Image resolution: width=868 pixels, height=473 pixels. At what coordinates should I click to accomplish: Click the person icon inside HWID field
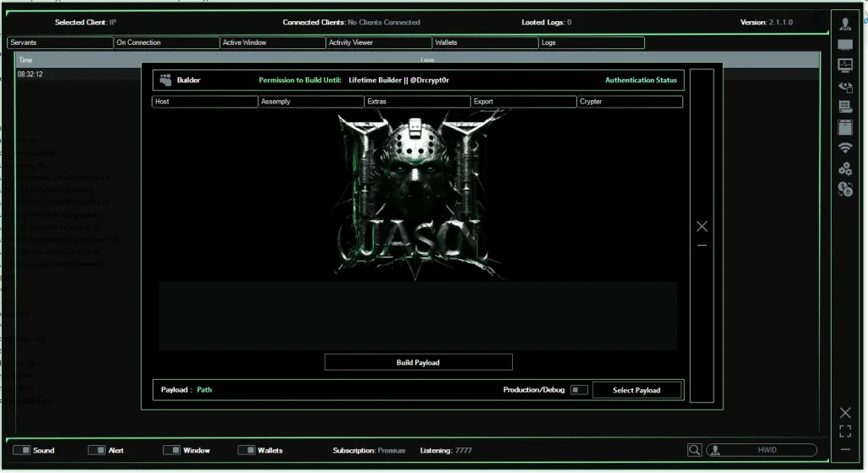[x=715, y=450]
